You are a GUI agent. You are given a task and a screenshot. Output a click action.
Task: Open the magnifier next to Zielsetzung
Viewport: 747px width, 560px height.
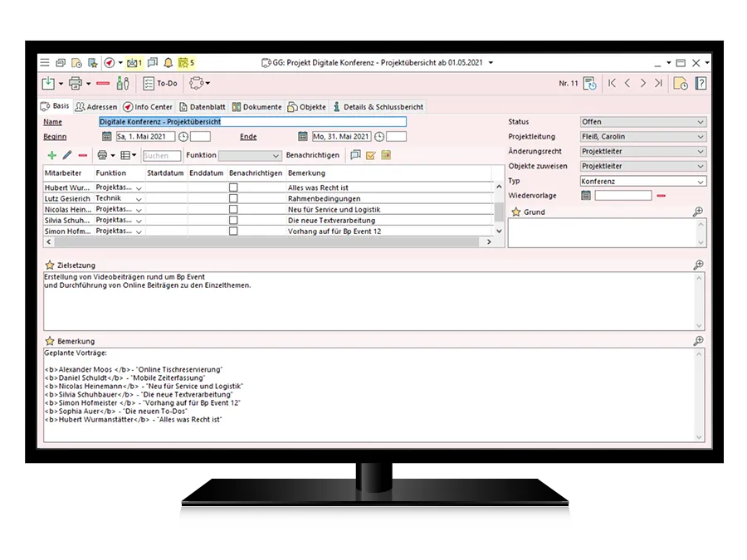pyautogui.click(x=698, y=265)
